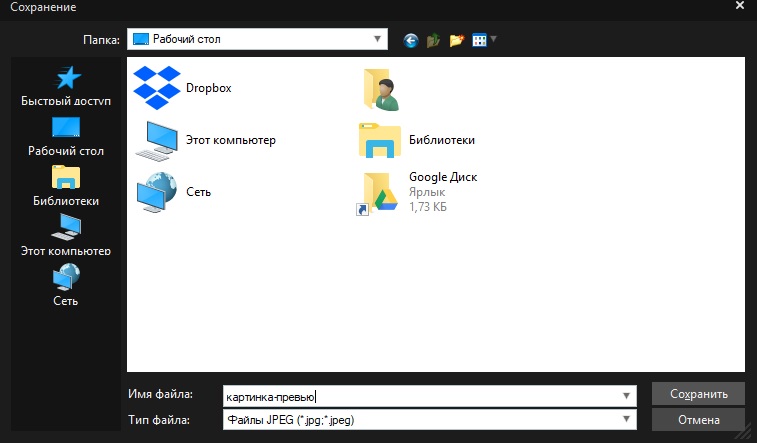Select Google Диск shortcut icon
The width and height of the screenshot is (757, 443).
click(x=377, y=193)
